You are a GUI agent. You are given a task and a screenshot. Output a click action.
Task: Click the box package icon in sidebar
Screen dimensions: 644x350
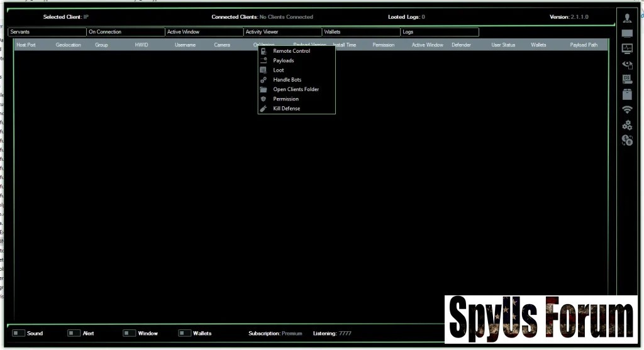click(627, 95)
